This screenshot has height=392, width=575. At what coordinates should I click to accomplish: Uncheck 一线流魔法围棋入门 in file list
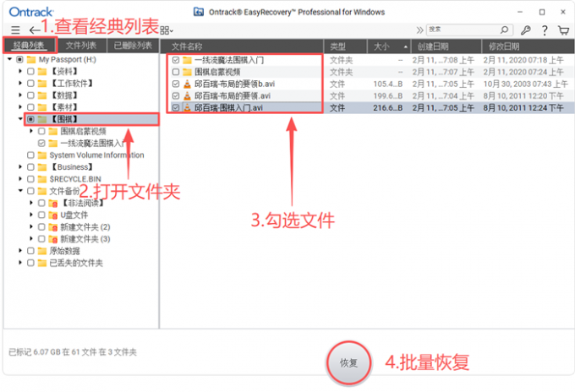(176, 60)
